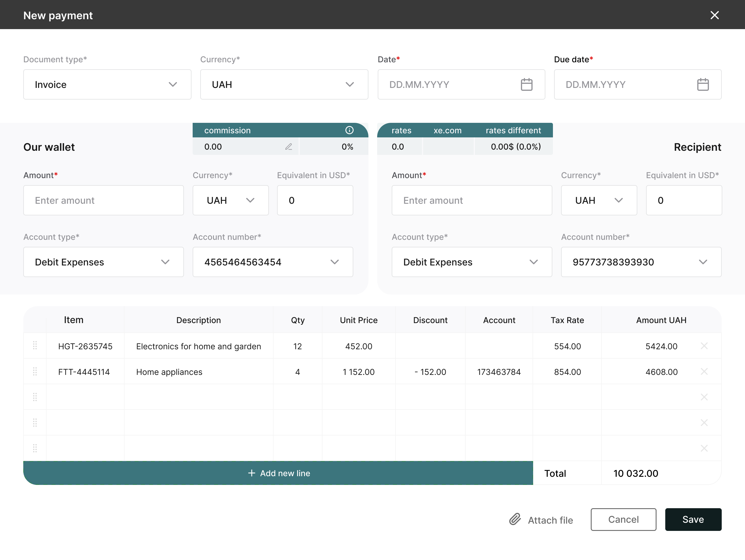Click description Home appliances

pyautogui.click(x=169, y=372)
